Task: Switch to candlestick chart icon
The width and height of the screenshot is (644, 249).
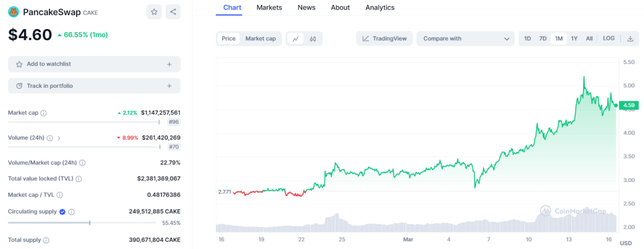Action: [x=313, y=38]
